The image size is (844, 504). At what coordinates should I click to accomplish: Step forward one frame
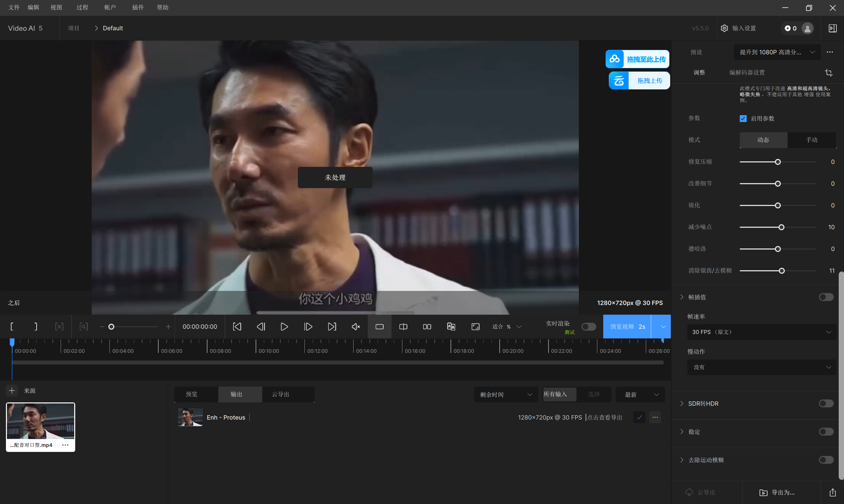point(308,326)
